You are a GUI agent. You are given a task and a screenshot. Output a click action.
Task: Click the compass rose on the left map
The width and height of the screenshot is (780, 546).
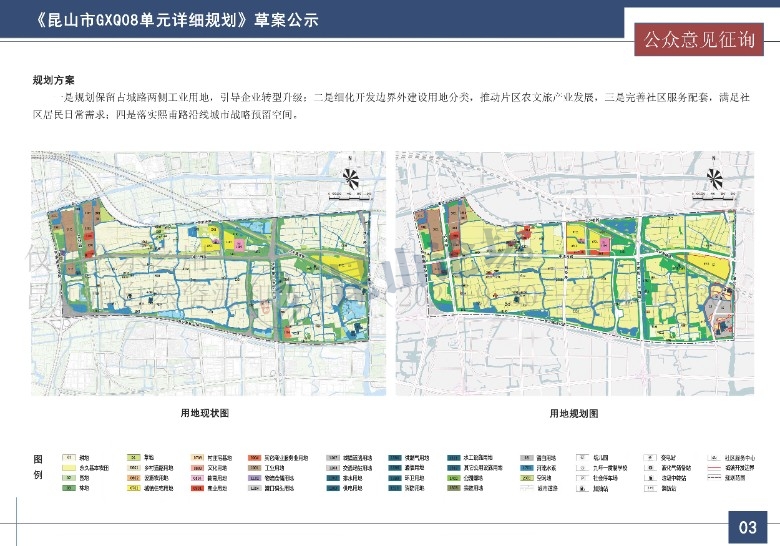(350, 175)
